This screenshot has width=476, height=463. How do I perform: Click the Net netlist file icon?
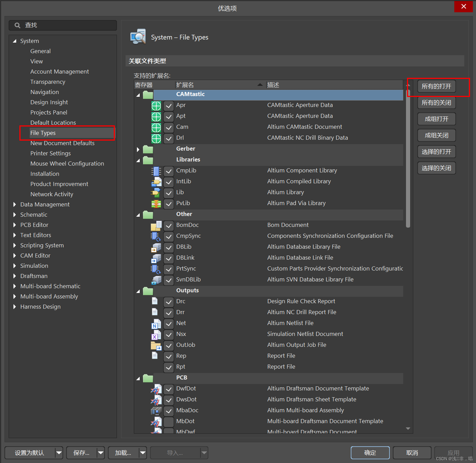[x=156, y=324]
